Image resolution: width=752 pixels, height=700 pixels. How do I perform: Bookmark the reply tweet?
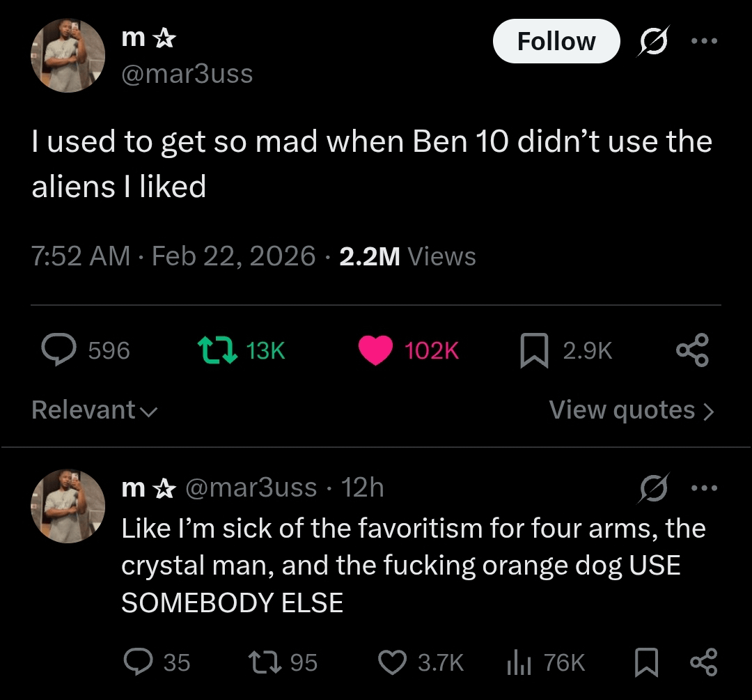pyautogui.click(x=646, y=662)
